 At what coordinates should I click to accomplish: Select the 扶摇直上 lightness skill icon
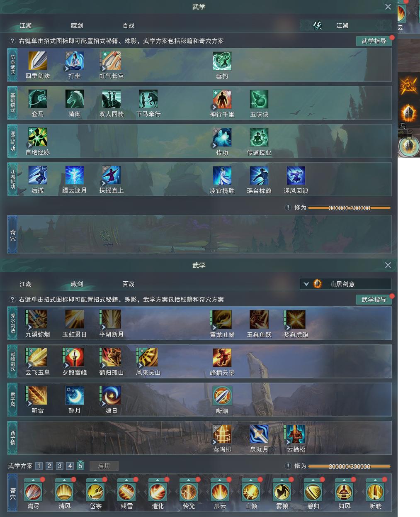(111, 176)
